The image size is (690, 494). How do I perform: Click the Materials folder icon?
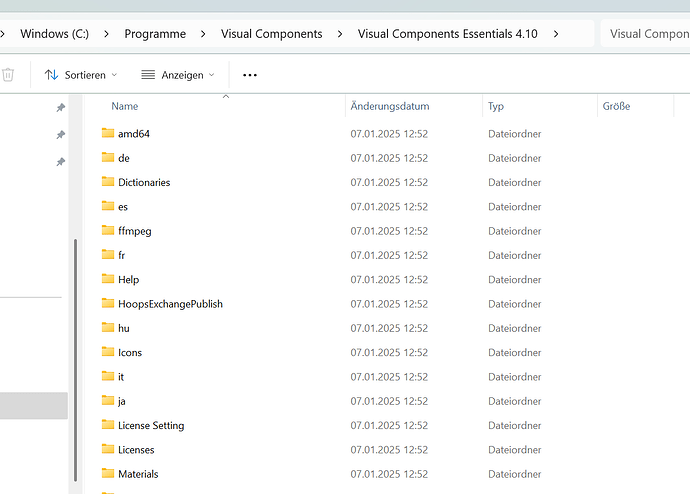(108, 474)
